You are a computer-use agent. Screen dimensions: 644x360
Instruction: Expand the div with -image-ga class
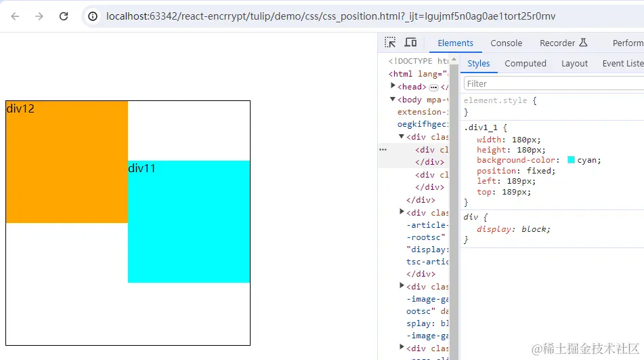click(402, 285)
